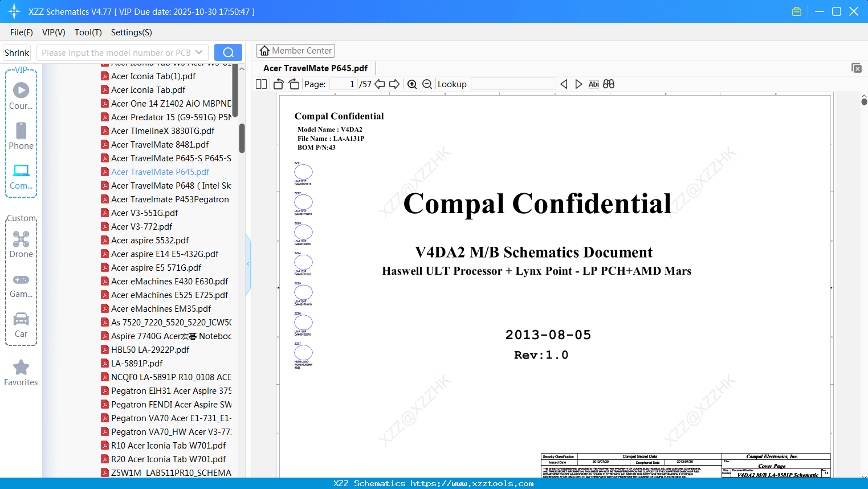868x489 pixels.
Task: Open Acer Iconia Tab.pdf
Action: click(x=143, y=90)
